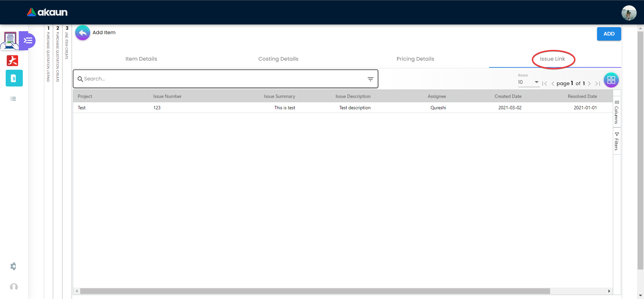Go to the next page arrow
Viewport: 644px width, 299px height.
tap(589, 84)
